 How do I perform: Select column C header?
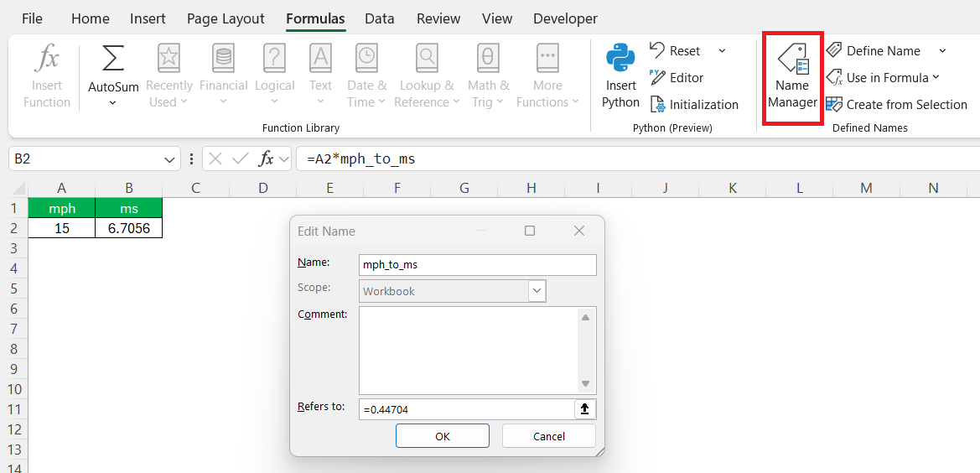[195, 188]
